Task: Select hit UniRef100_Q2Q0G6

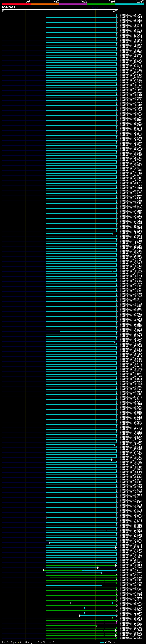Action: pyautogui.click(x=131, y=638)
